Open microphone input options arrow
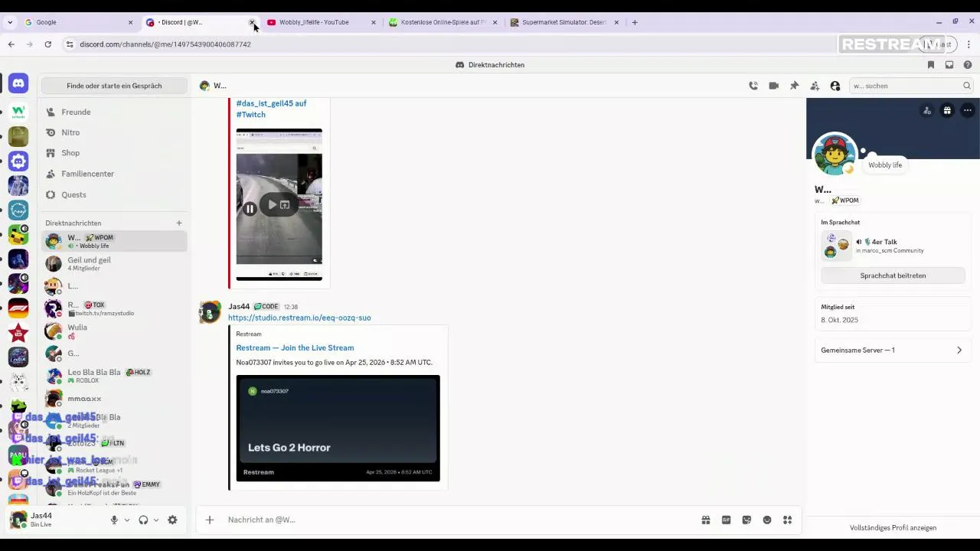 click(x=127, y=520)
